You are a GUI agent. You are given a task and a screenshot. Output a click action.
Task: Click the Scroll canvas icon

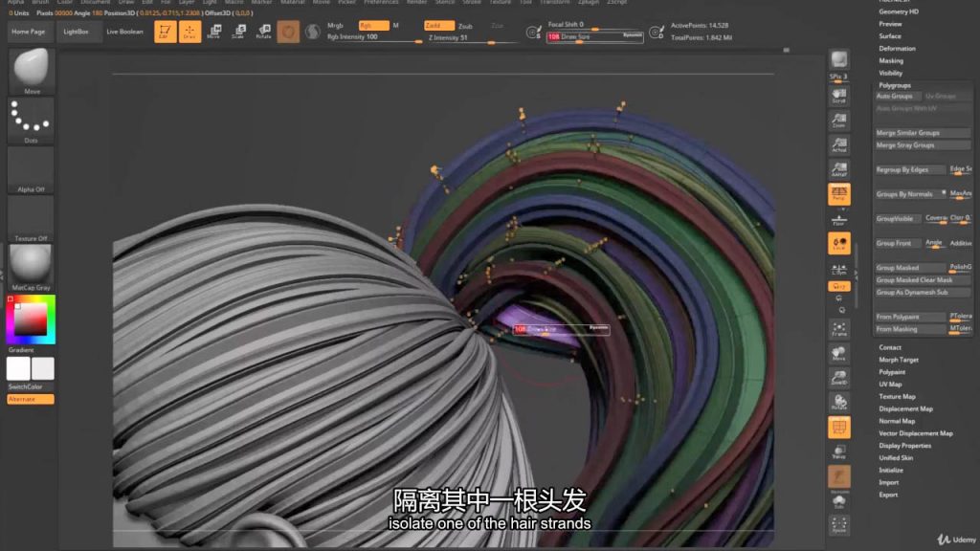(838, 96)
